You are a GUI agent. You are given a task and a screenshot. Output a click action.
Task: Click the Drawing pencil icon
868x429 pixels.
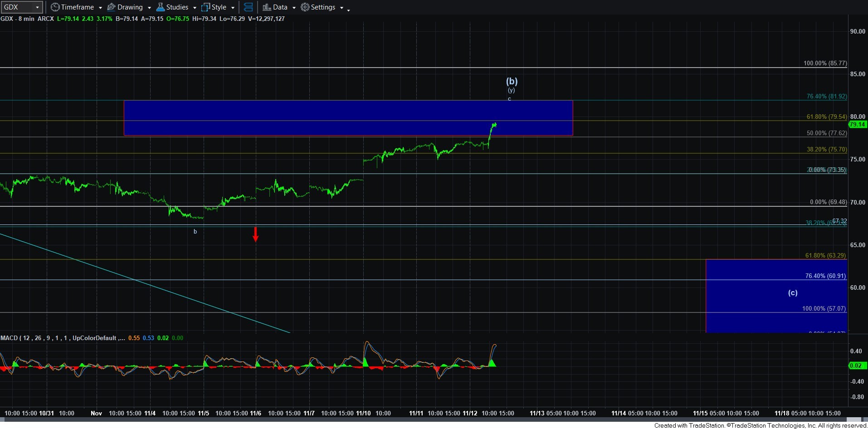[x=112, y=7]
